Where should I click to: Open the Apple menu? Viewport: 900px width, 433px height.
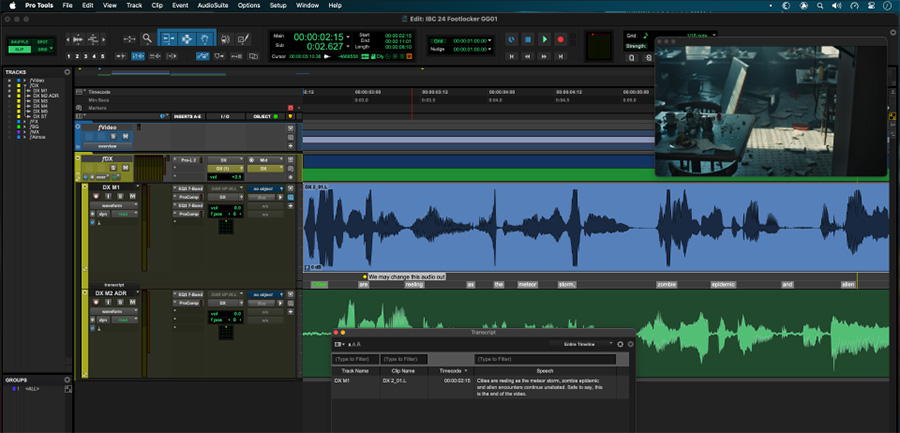[x=12, y=5]
